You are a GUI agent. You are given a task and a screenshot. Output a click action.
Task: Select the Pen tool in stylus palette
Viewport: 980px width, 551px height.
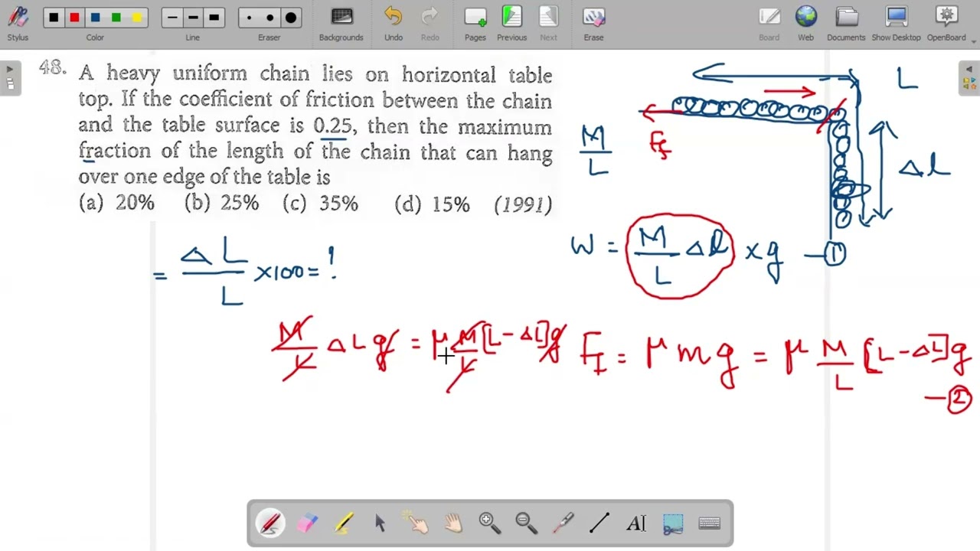coord(270,523)
